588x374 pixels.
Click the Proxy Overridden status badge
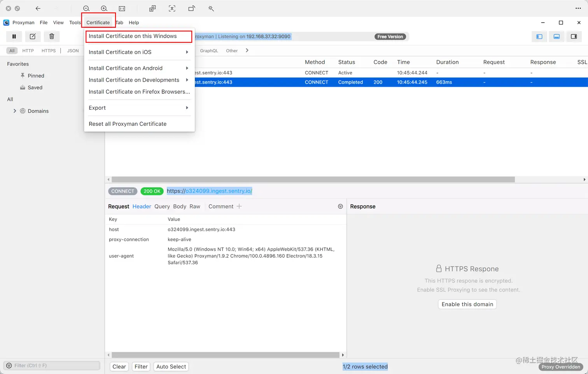coord(561,367)
